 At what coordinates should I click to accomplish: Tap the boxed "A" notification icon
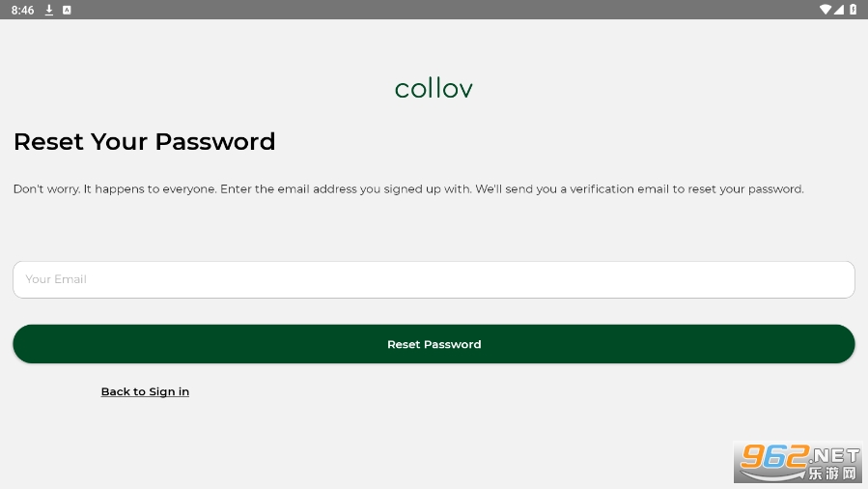pyautogui.click(x=67, y=10)
